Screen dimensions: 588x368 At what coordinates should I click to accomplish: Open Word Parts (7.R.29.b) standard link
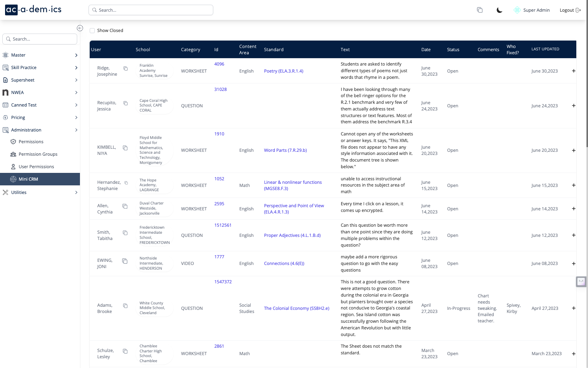point(285,150)
